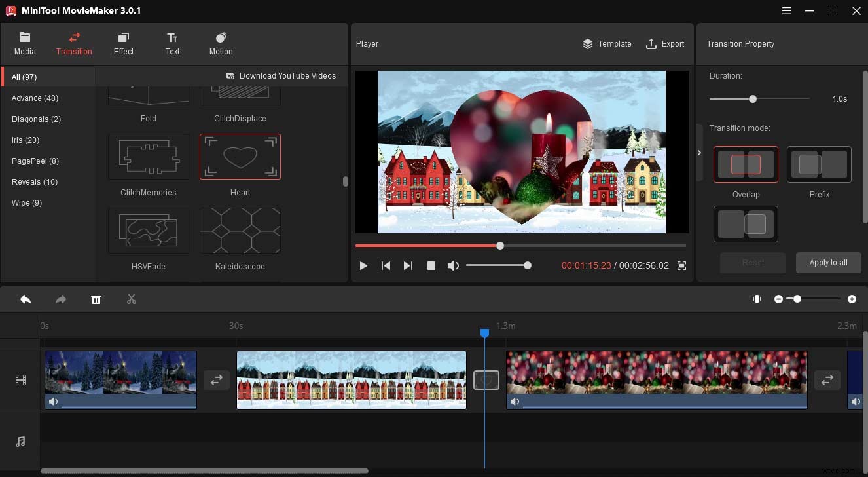Switch to the Effect tab
The width and height of the screenshot is (868, 477).
click(x=123, y=43)
